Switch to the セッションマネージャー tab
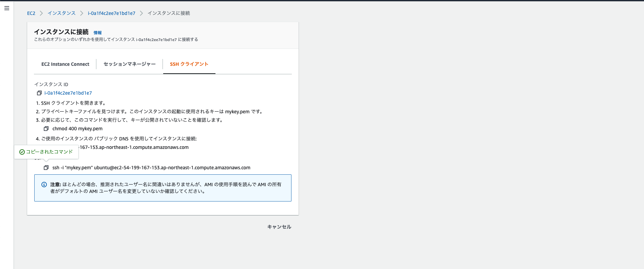Screen dimensions: 644x269 pos(130,64)
